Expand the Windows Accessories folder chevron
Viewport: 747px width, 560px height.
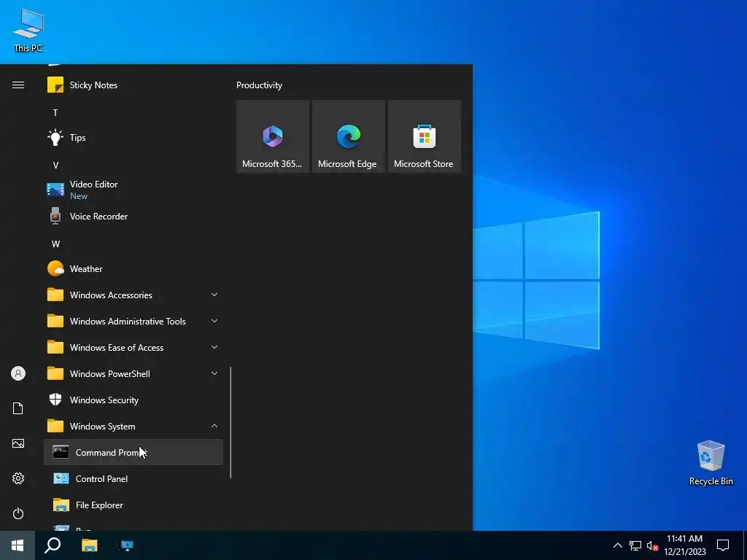pos(214,295)
